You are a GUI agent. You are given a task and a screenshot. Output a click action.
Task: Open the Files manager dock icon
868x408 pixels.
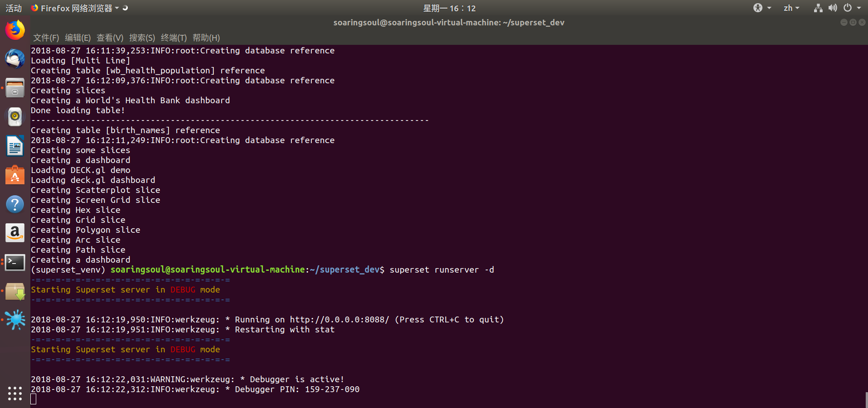pos(15,88)
